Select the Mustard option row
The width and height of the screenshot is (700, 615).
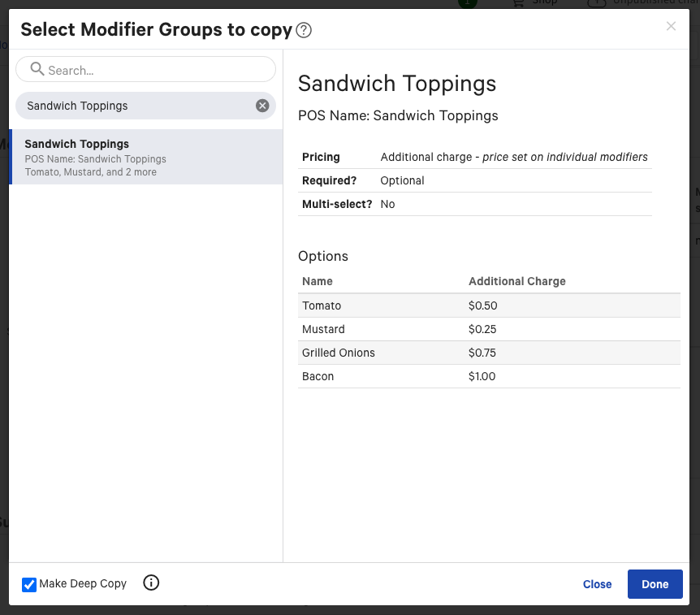[x=406, y=329]
